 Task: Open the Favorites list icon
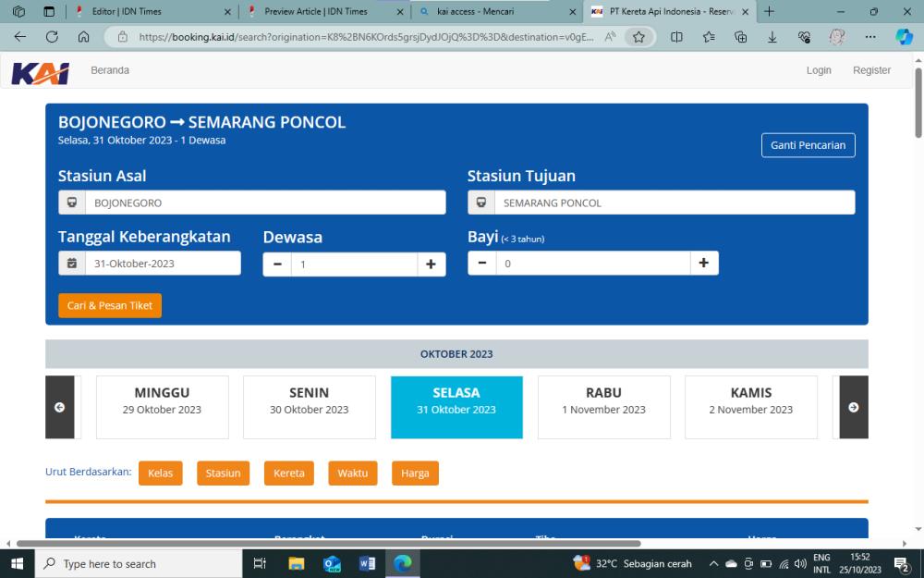pos(709,37)
